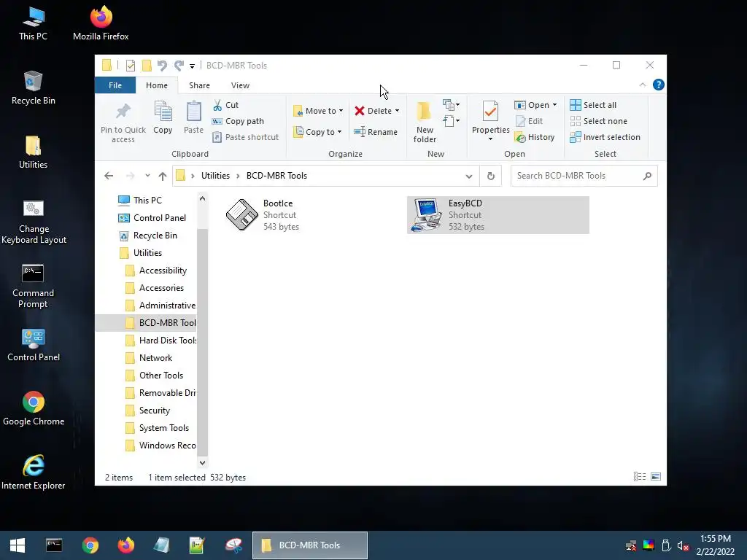The width and height of the screenshot is (747, 560).
Task: Open the Security folder in the tree
Action: (155, 411)
